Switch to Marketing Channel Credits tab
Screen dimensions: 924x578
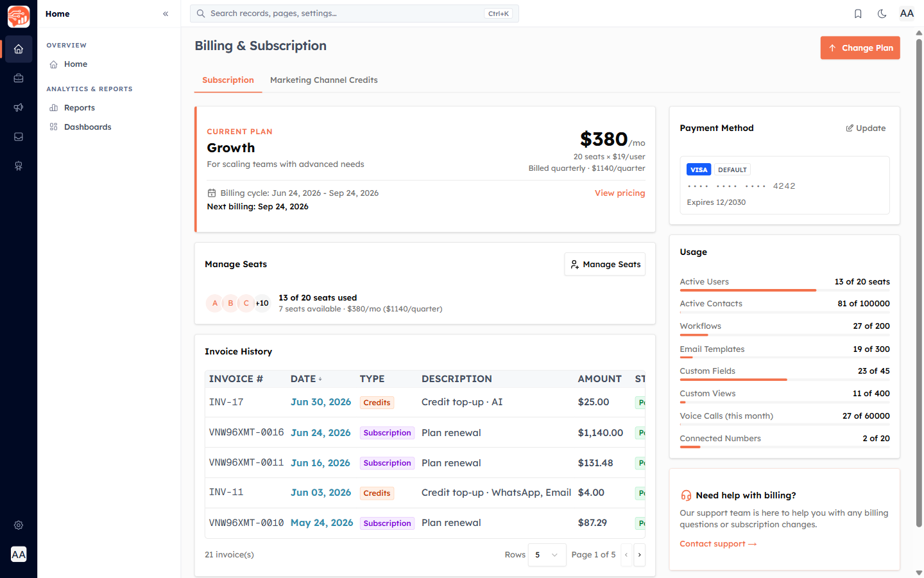[x=323, y=80]
